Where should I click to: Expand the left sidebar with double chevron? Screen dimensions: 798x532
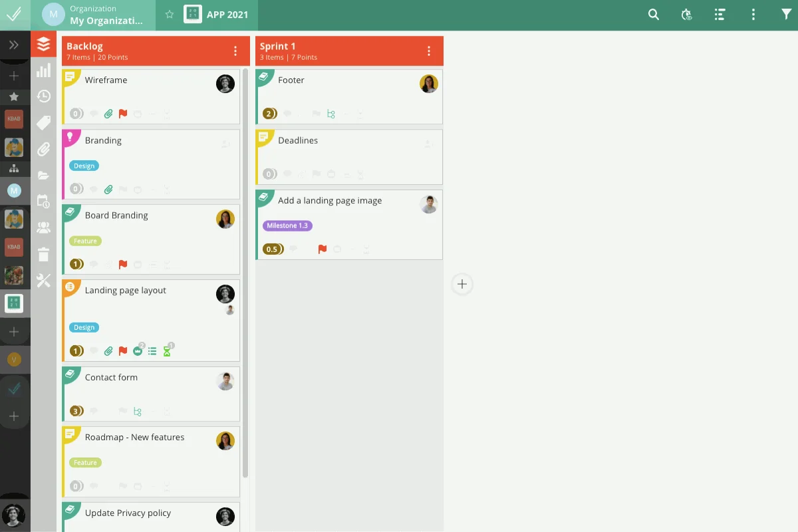pos(14,45)
